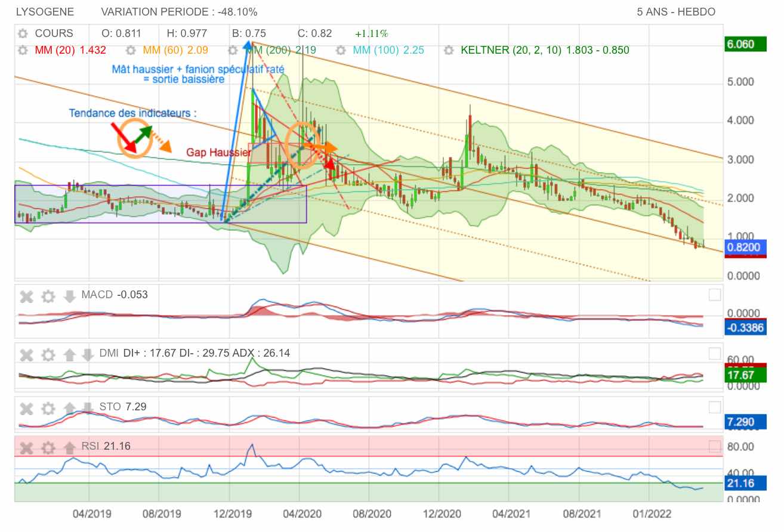784x532 pixels.
Task: Click the MACD -0.053 label
Action: click(115, 295)
